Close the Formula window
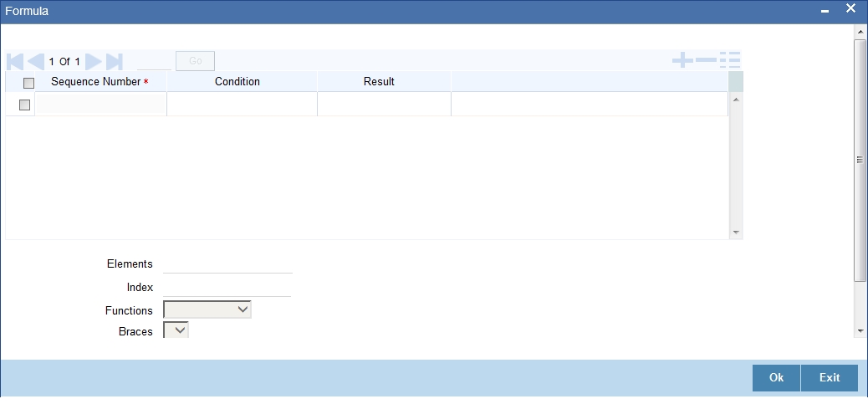 click(850, 9)
